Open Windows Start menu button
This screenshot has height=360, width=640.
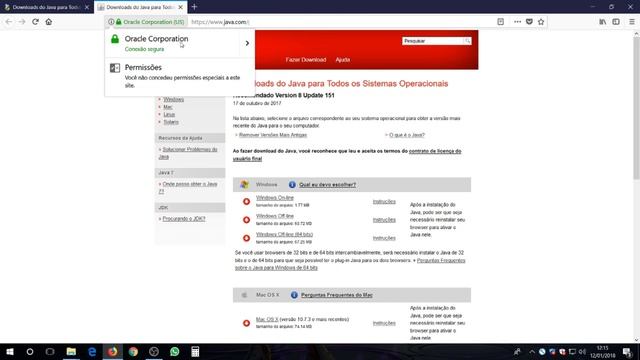(x=10, y=351)
